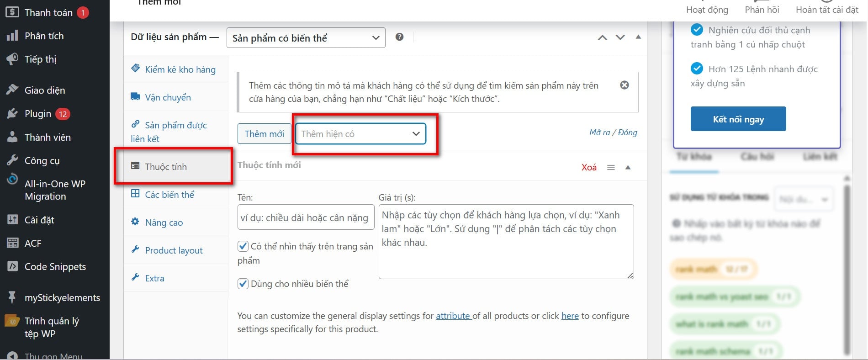Viewport: 868px width, 360px height.
Task: Click the product data help question icon
Action: click(399, 37)
